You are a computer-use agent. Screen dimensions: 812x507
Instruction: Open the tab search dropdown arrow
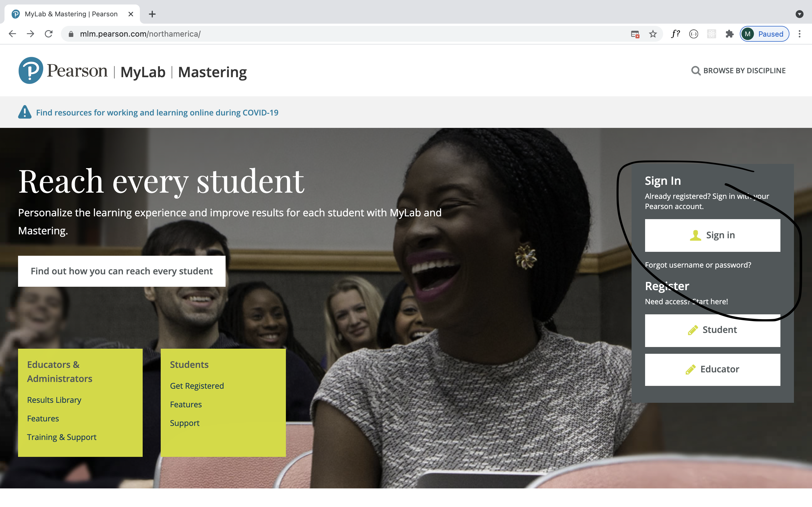[x=799, y=14]
